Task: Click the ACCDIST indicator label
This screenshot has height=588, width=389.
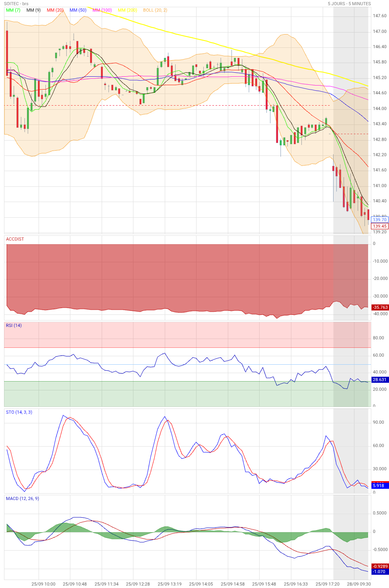Action: [x=15, y=239]
